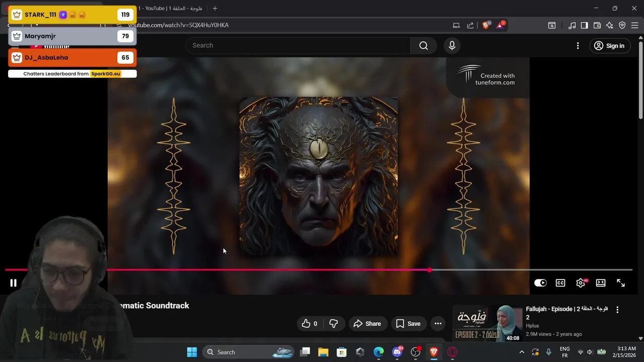The height and width of the screenshot is (362, 644).
Task: Save the video to a playlist
Action: (408, 324)
